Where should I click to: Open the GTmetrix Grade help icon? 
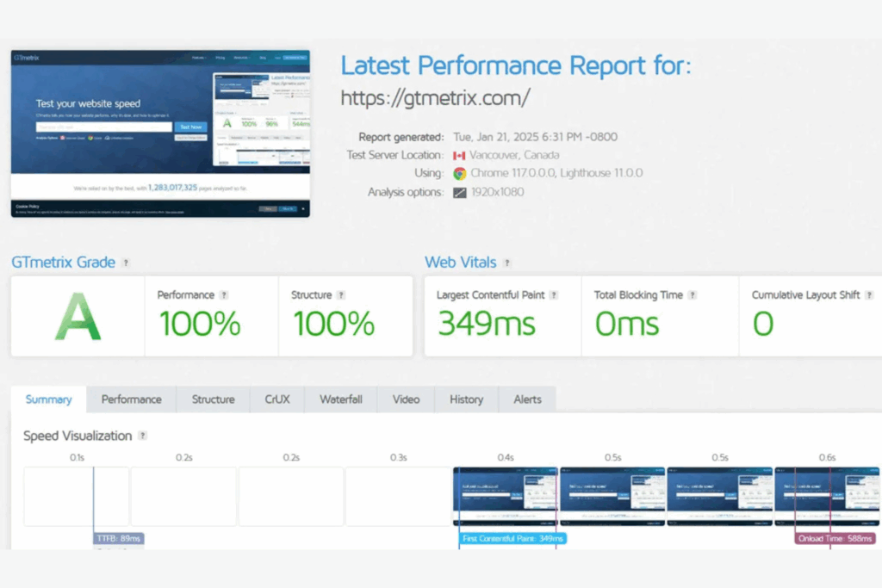pos(126,263)
